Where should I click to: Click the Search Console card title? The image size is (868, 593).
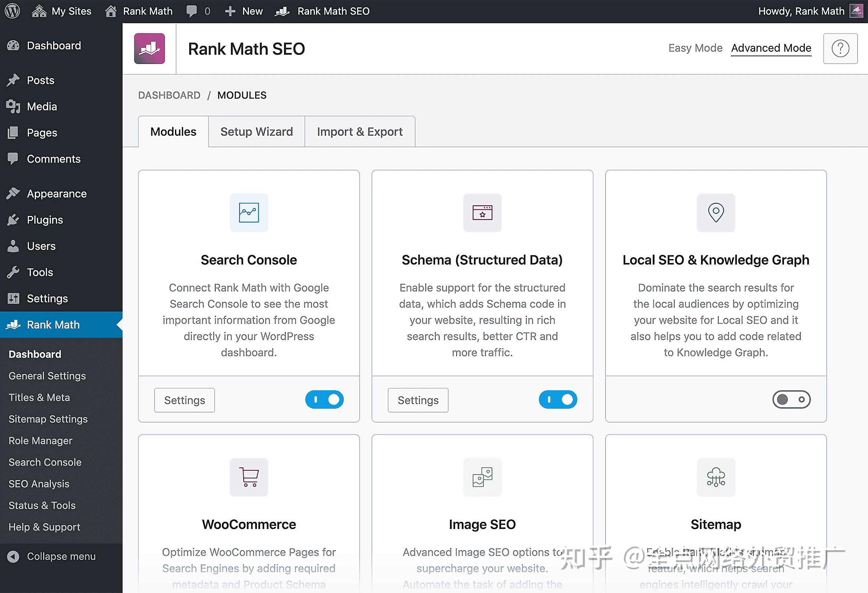pyautogui.click(x=249, y=260)
